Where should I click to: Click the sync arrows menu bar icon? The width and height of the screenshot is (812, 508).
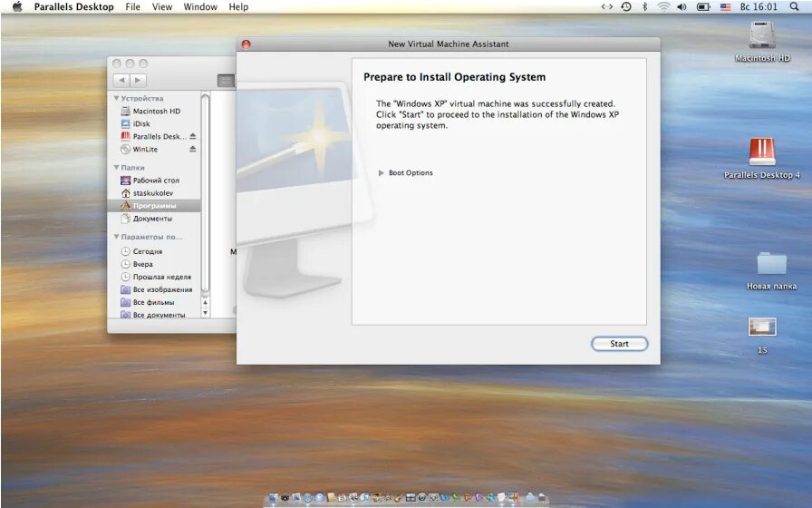[x=607, y=6]
